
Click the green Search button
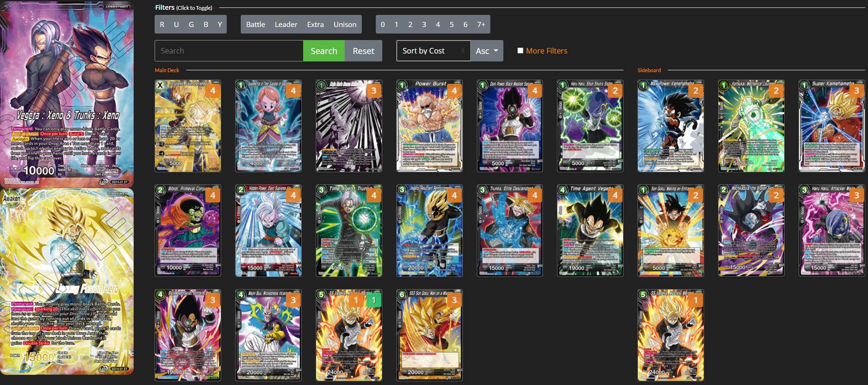[324, 51]
